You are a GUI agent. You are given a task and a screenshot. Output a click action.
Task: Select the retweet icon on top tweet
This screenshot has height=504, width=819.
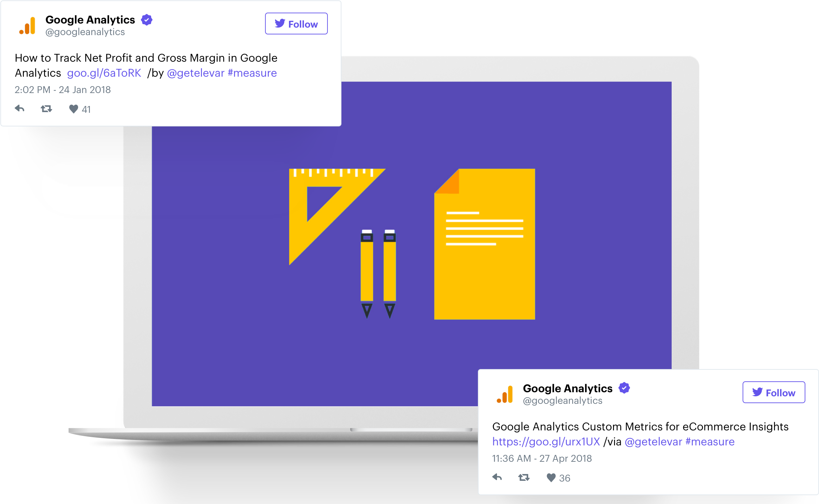(x=46, y=108)
